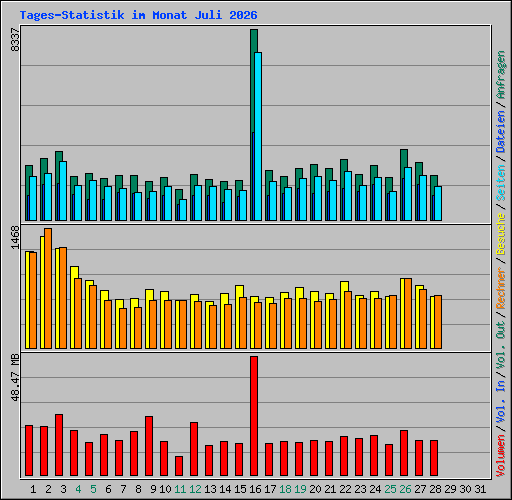Screen dimensions: 512x500
Task: Select the green day 26 weekend label
Action: pyautogui.click(x=405, y=489)
